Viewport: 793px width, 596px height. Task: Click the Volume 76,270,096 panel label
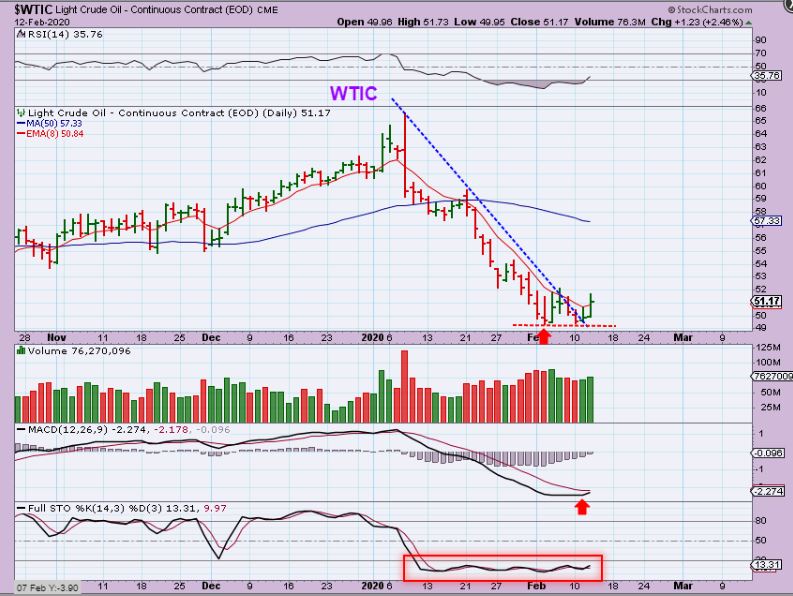click(x=79, y=351)
